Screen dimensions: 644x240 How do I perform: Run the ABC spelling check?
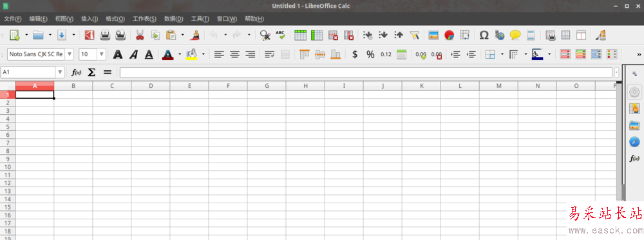(280, 35)
